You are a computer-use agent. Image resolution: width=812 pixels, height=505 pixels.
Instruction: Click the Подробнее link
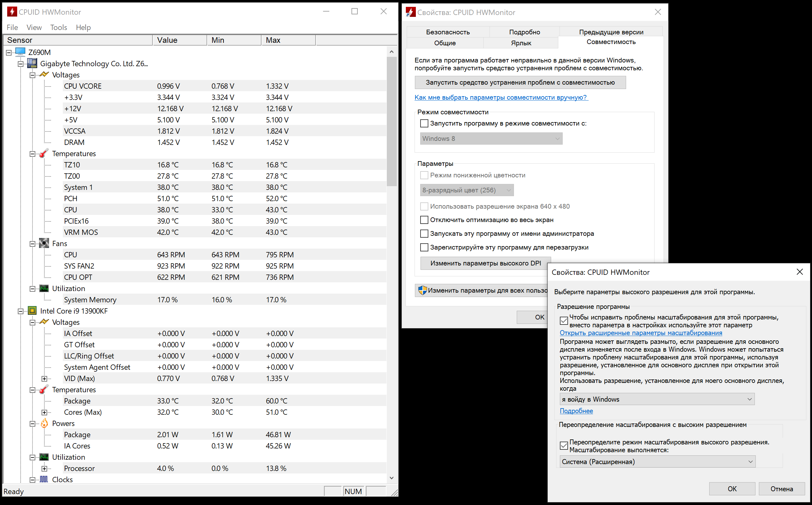[576, 411]
